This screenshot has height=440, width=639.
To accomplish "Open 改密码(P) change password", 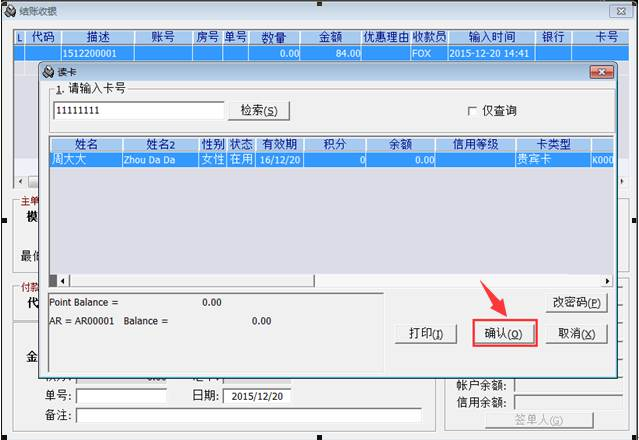I will [576, 303].
